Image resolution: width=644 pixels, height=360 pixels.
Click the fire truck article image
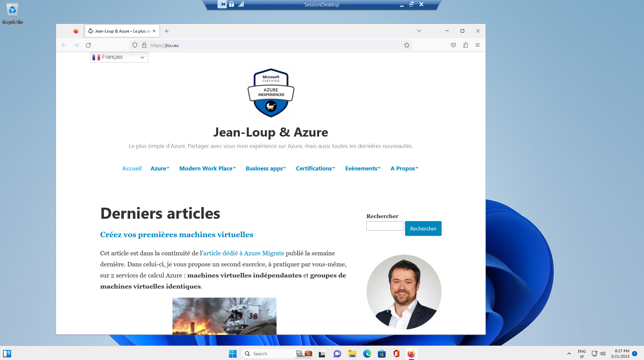(225, 316)
